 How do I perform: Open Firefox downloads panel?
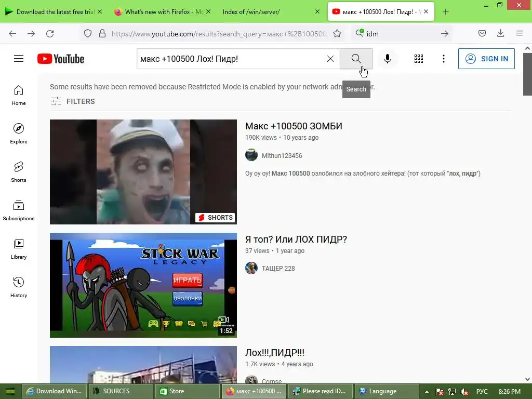(500, 33)
